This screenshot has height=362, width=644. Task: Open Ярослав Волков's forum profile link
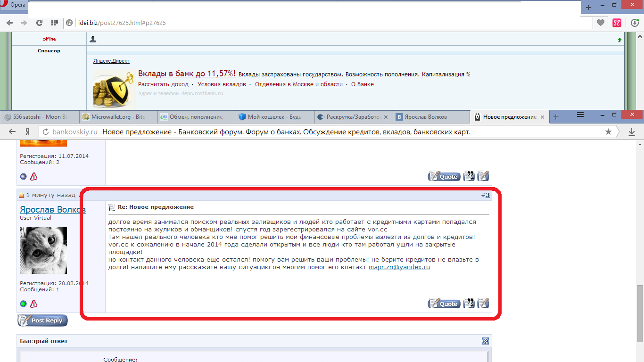(53, 209)
